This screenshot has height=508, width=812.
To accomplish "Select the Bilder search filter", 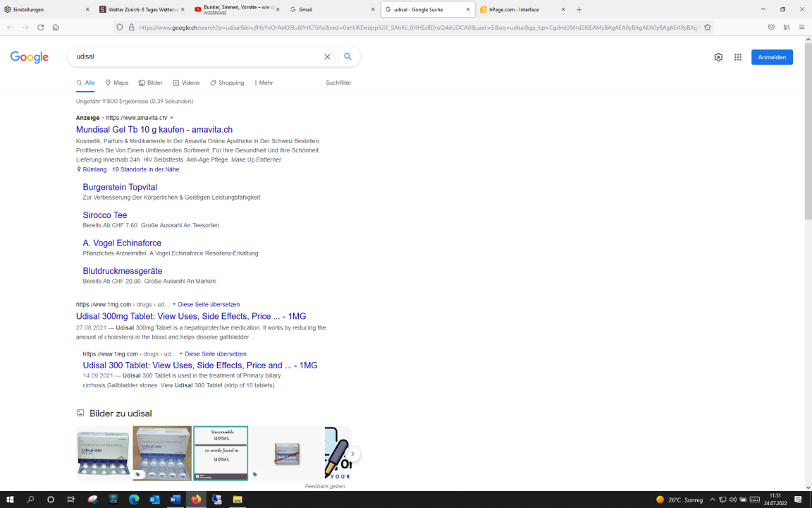I will point(151,83).
